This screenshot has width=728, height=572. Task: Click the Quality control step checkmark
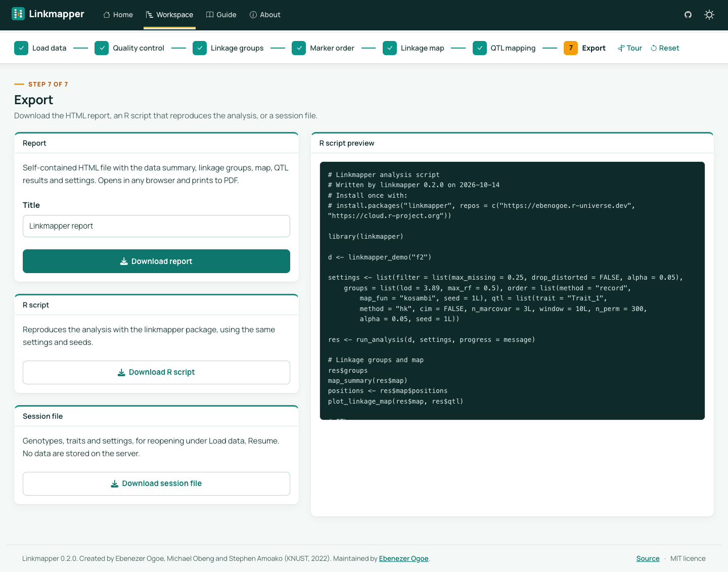pyautogui.click(x=102, y=48)
